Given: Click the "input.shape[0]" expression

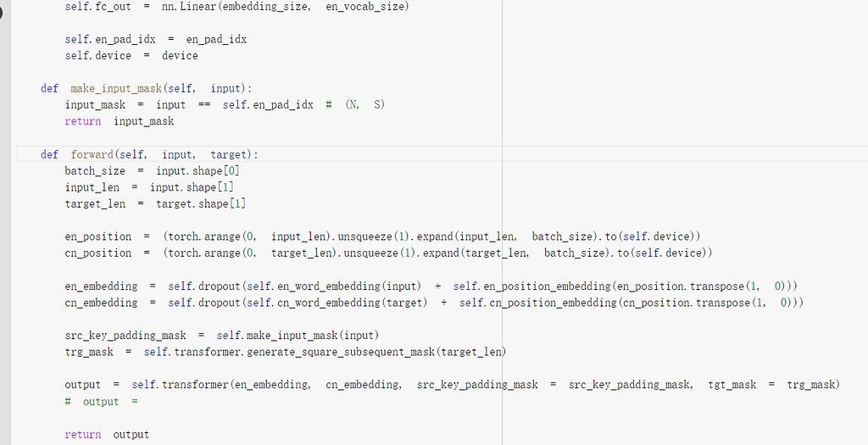Looking at the screenshot, I should point(198,171).
